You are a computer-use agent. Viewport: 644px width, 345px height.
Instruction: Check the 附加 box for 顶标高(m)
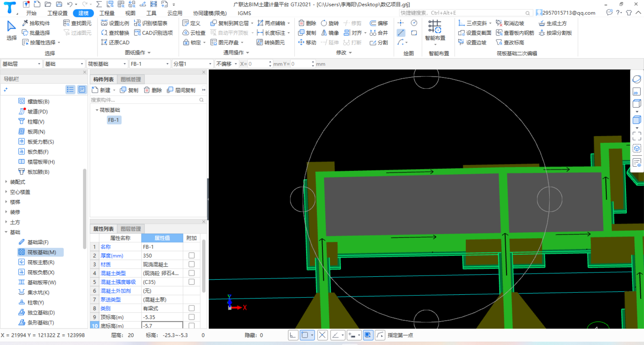point(192,317)
